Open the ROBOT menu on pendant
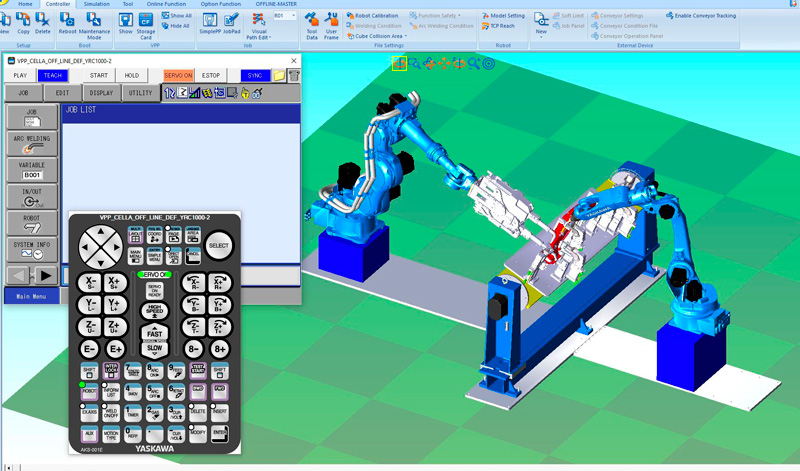 31,222
